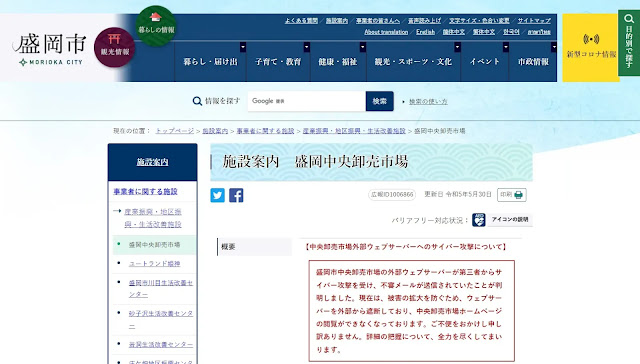Open the 観光情報 torii gate badge

(115, 47)
